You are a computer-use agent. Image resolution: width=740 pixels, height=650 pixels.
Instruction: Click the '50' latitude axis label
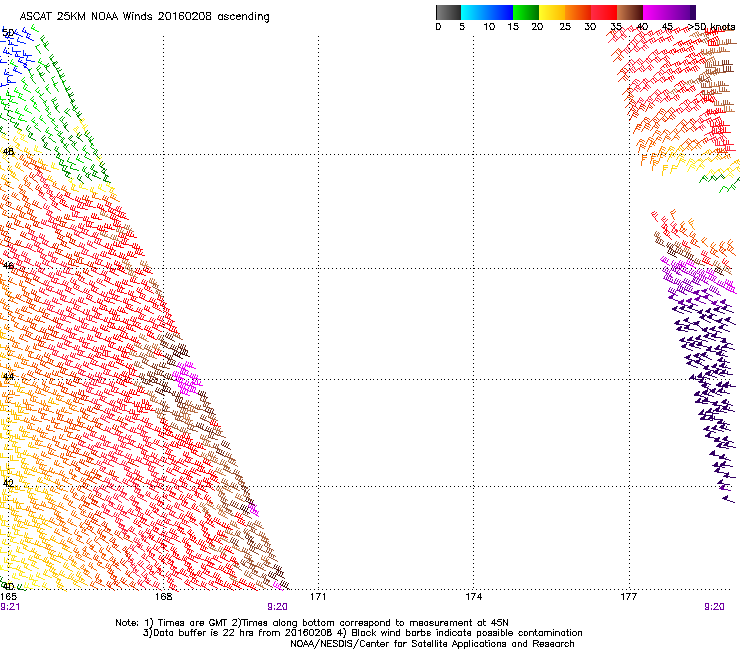8,33
